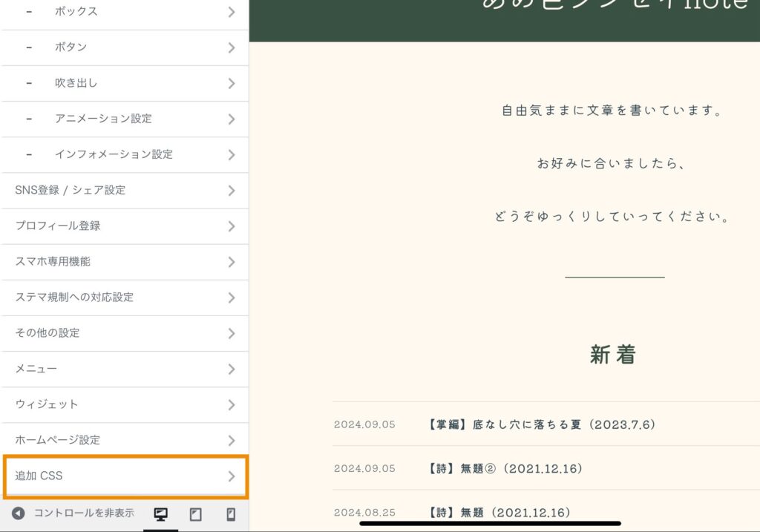Image resolution: width=760 pixels, height=532 pixels.
Task: Click text どうぞゆっくりしていってください。
Action: pos(612,216)
